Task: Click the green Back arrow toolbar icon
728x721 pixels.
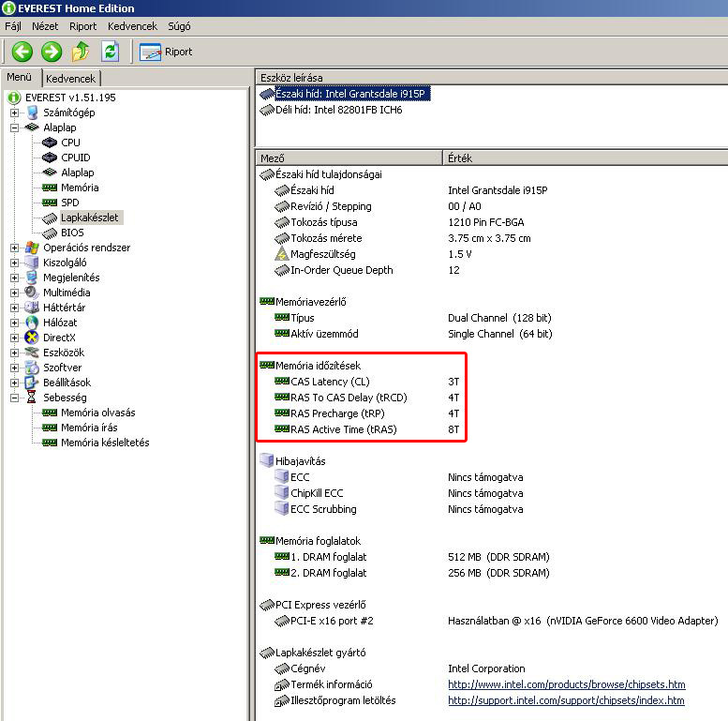Action: click(x=22, y=52)
